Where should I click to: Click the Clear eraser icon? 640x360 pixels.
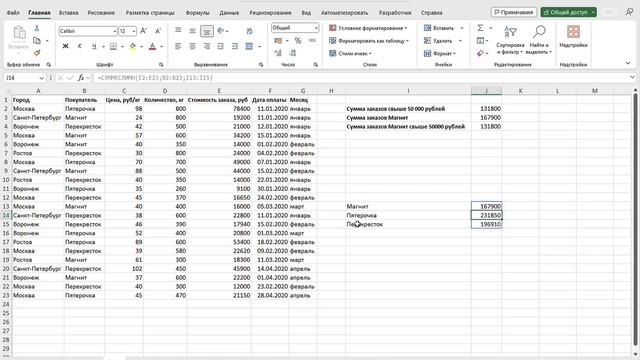[480, 53]
